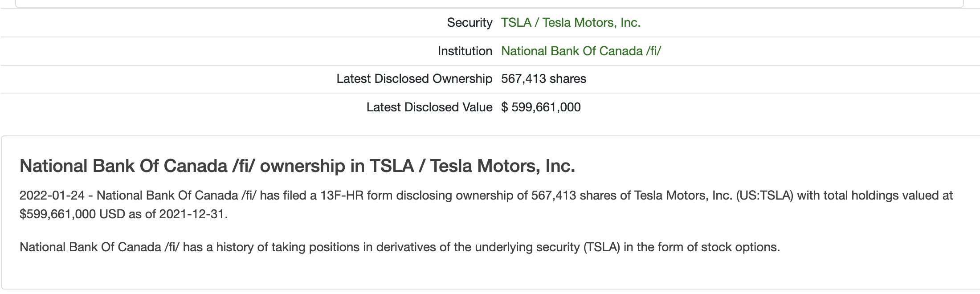Screen dimensions: 980x294
Task: Open the TSLA / Tesla Motors, Inc. link
Action: tap(570, 23)
